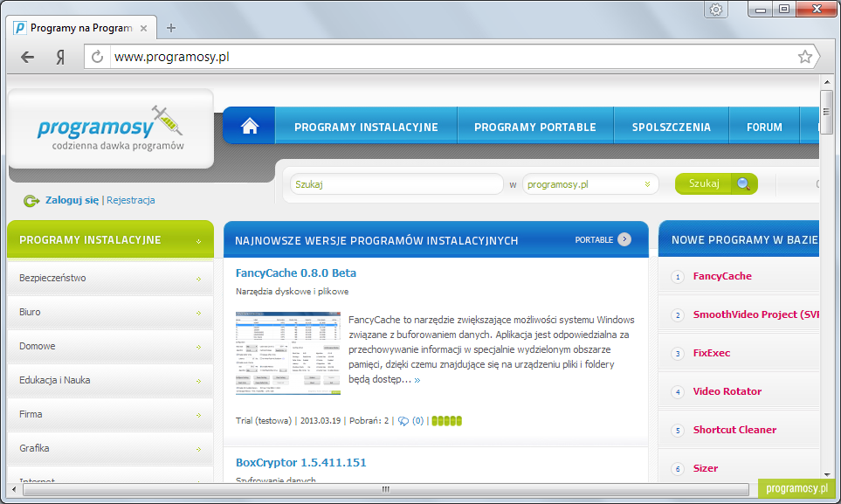Close the browser window
This screenshot has width=841, height=504.
pyautogui.click(x=817, y=10)
